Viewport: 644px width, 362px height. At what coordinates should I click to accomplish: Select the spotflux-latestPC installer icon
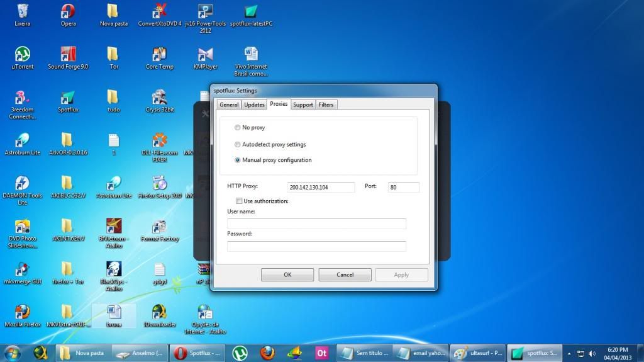pyautogui.click(x=251, y=15)
